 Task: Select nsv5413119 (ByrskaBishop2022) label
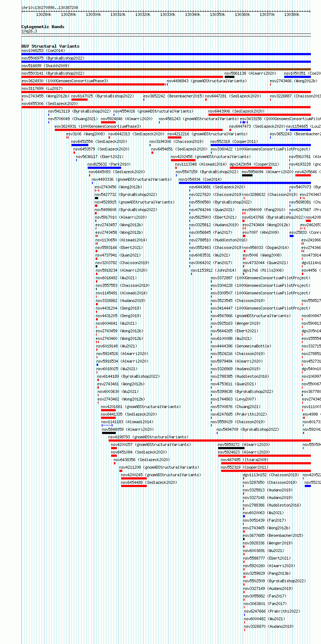pos(80,111)
